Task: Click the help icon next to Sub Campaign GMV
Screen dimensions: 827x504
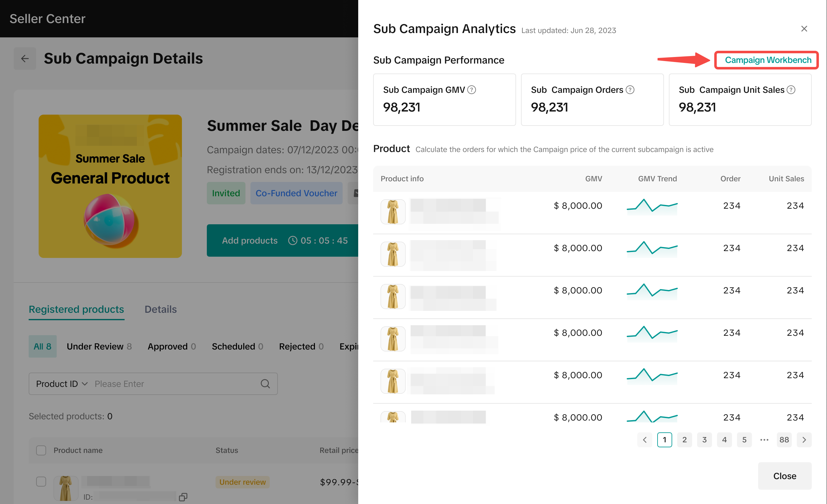Action: point(472,90)
